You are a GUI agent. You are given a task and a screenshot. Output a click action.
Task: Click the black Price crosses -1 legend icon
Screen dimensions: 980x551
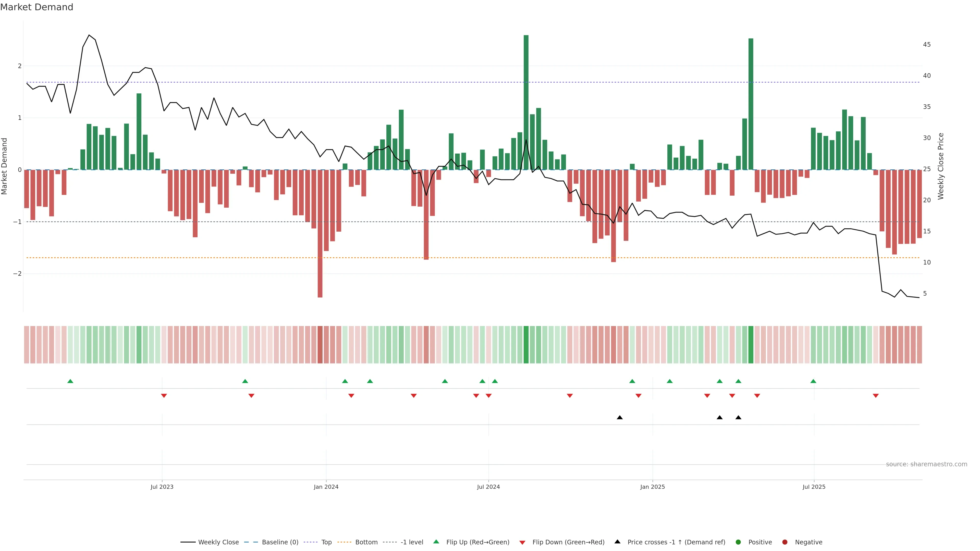click(617, 542)
